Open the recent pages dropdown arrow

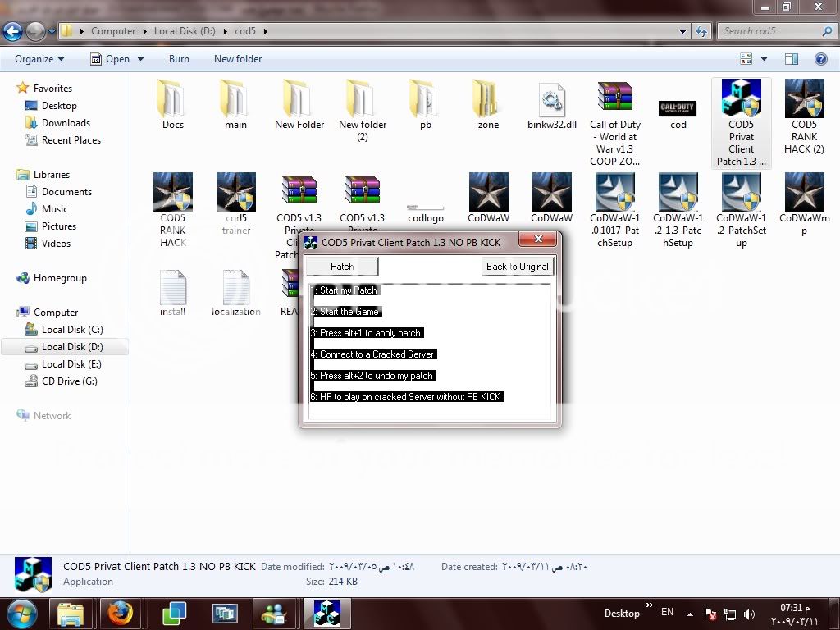coord(52,32)
